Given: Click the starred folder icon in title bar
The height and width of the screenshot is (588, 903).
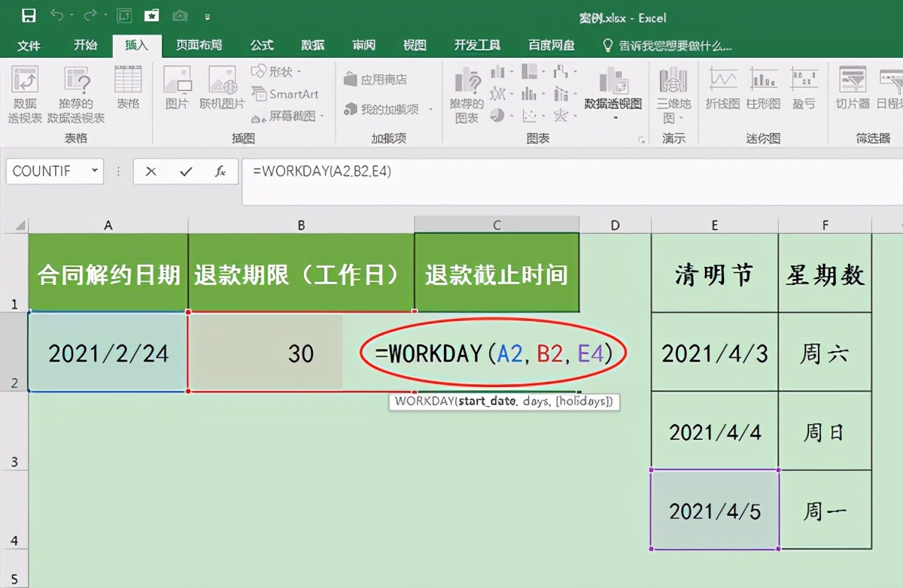Looking at the screenshot, I should [x=150, y=15].
